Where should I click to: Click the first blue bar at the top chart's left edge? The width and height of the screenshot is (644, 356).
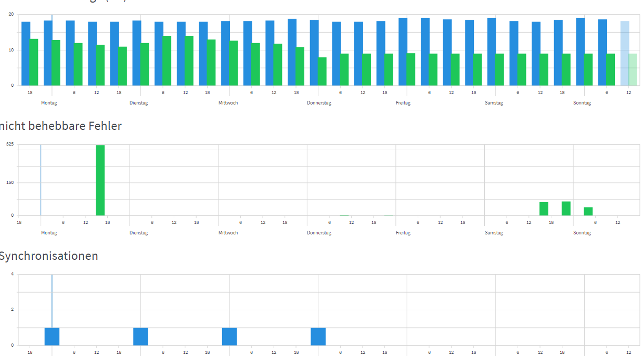[25, 54]
